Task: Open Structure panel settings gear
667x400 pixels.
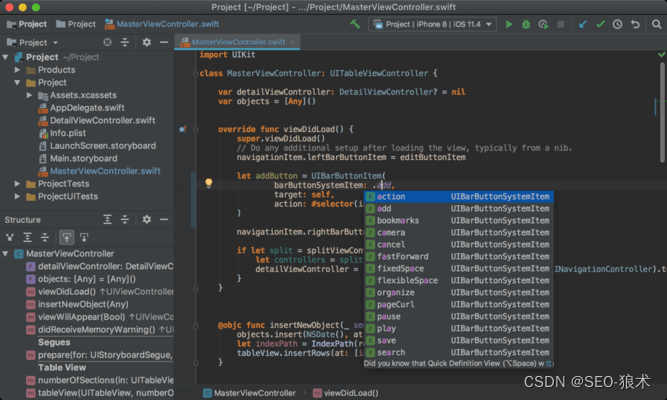Action: click(146, 220)
